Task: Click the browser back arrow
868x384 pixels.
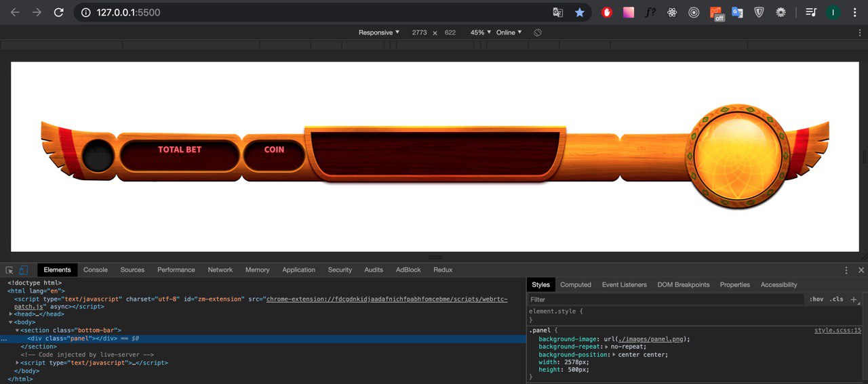Action: point(15,12)
